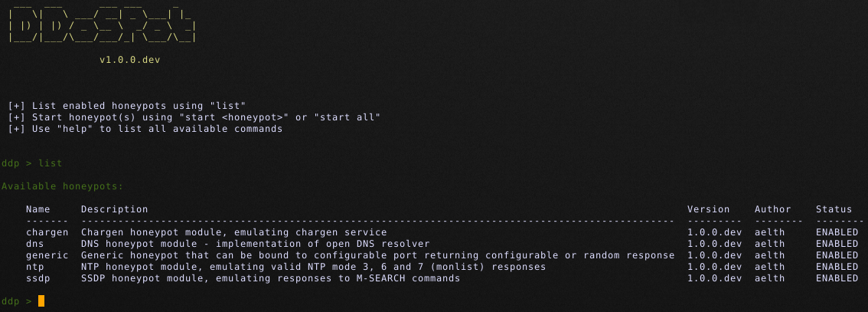This screenshot has width=868, height=312.
Task: Click the Version column header
Action: [709, 209]
